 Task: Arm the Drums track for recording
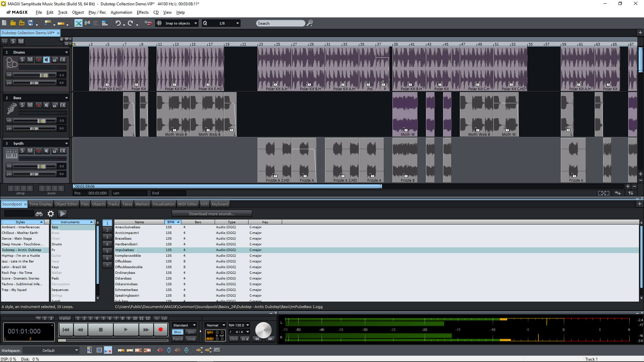pos(39,60)
